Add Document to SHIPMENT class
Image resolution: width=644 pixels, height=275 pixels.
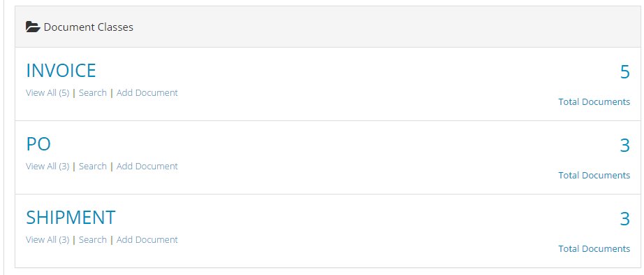point(147,239)
